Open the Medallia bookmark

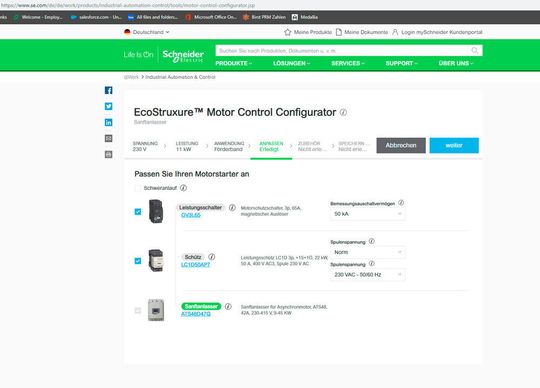(305, 17)
